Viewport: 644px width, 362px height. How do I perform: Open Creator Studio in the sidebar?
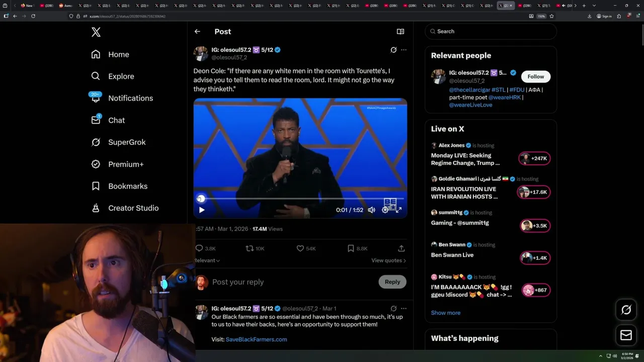coord(125,208)
